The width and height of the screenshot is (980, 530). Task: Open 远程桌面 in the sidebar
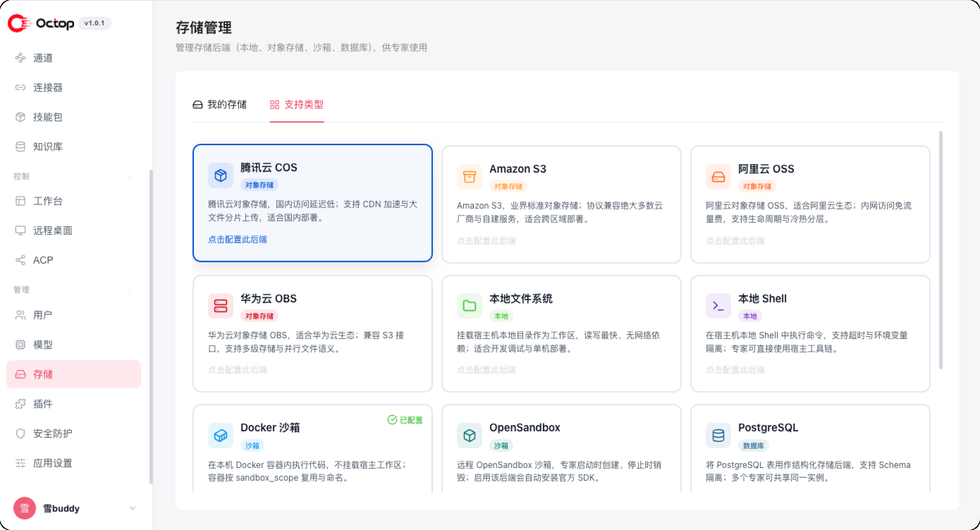tap(73, 230)
